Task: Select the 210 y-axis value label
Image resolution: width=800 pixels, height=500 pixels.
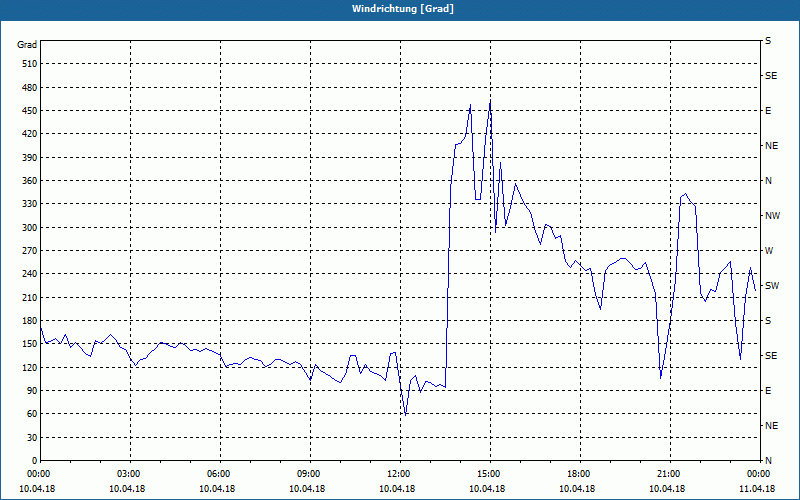Action: (30, 297)
